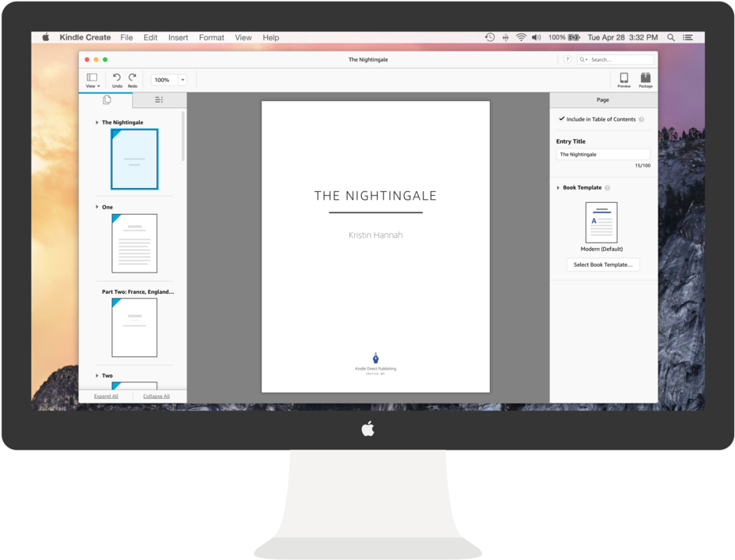Click the Search field in title bar

[616, 59]
